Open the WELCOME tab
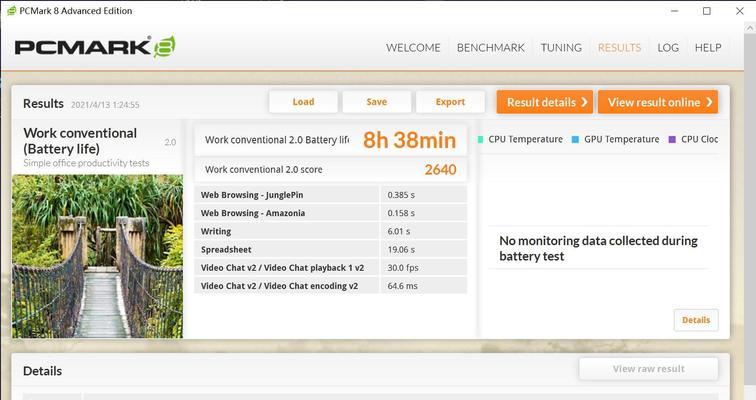 tap(413, 48)
